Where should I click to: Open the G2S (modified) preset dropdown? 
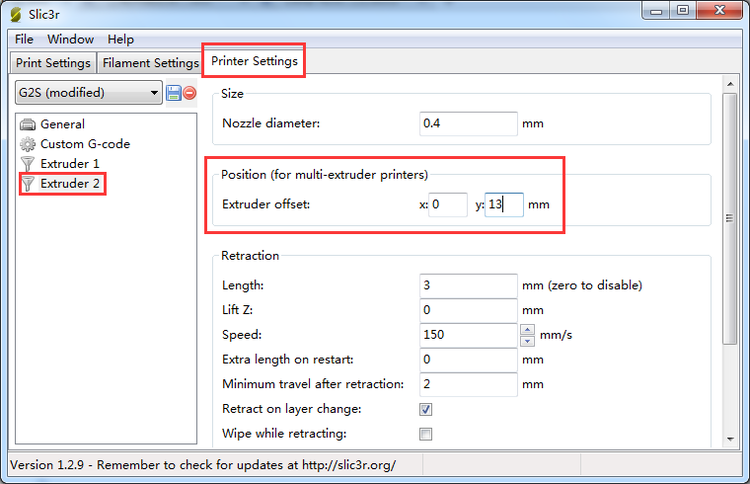pos(88,92)
